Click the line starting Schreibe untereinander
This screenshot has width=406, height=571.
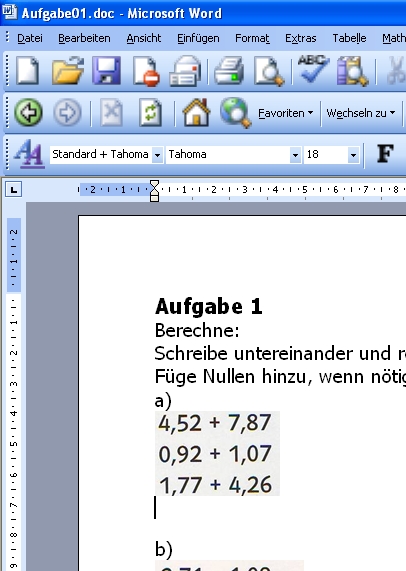coord(280,353)
